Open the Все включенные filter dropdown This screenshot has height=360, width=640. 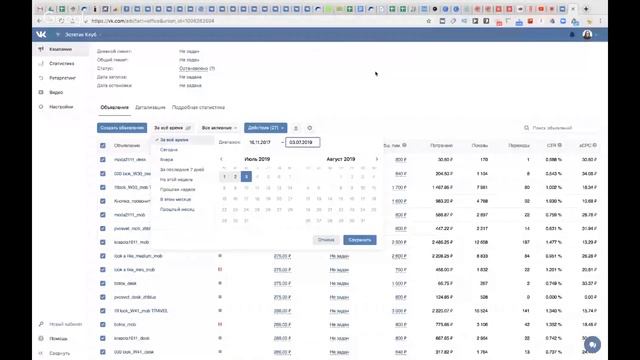pos(219,128)
